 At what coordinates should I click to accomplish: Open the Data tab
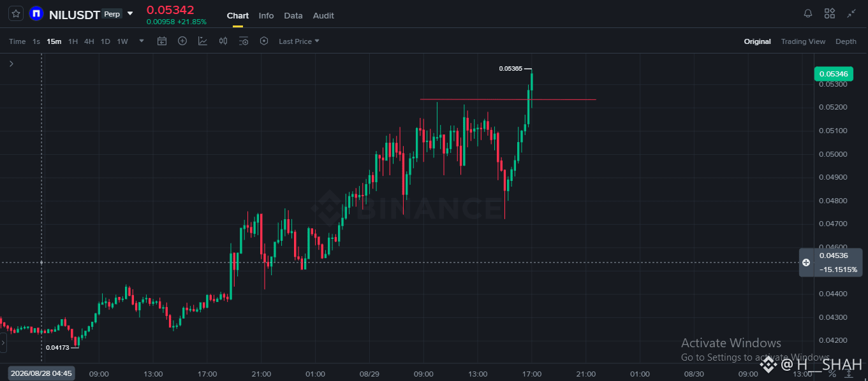[x=293, y=15]
